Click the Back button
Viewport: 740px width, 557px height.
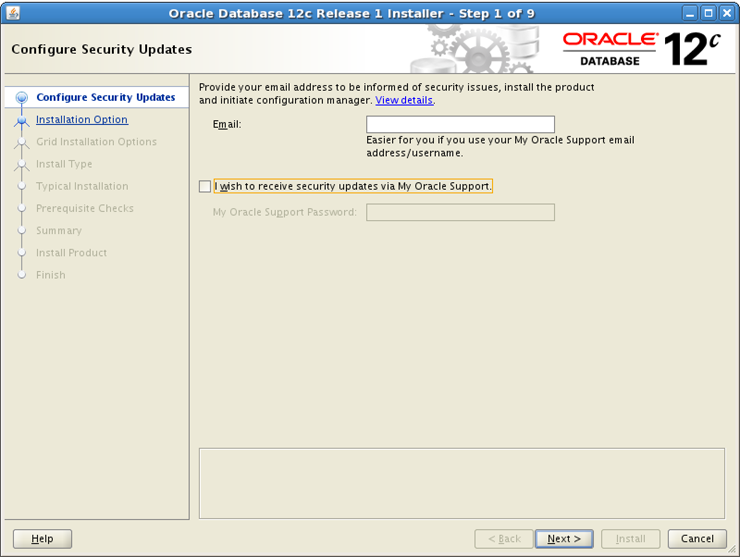coord(504,539)
